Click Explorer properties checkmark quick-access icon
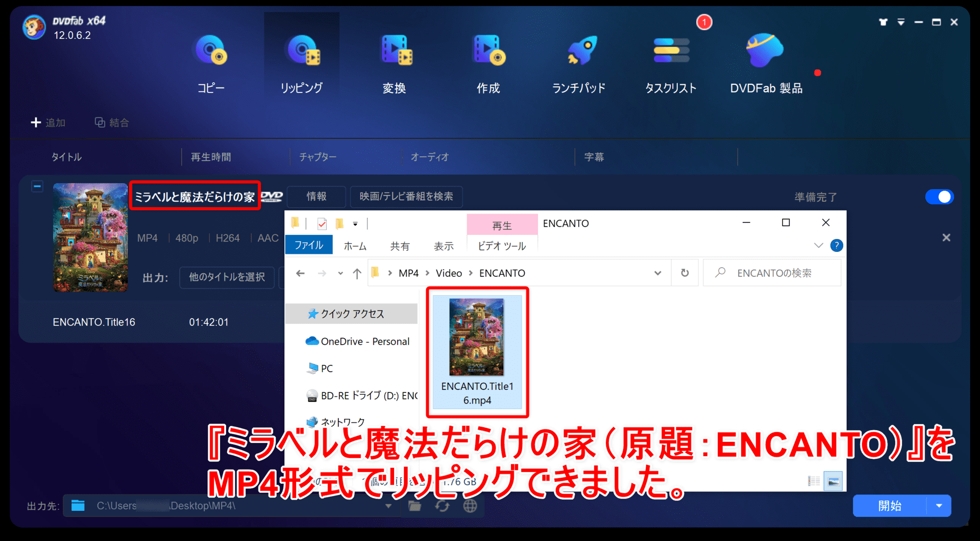Image resolution: width=980 pixels, height=541 pixels. (x=322, y=224)
